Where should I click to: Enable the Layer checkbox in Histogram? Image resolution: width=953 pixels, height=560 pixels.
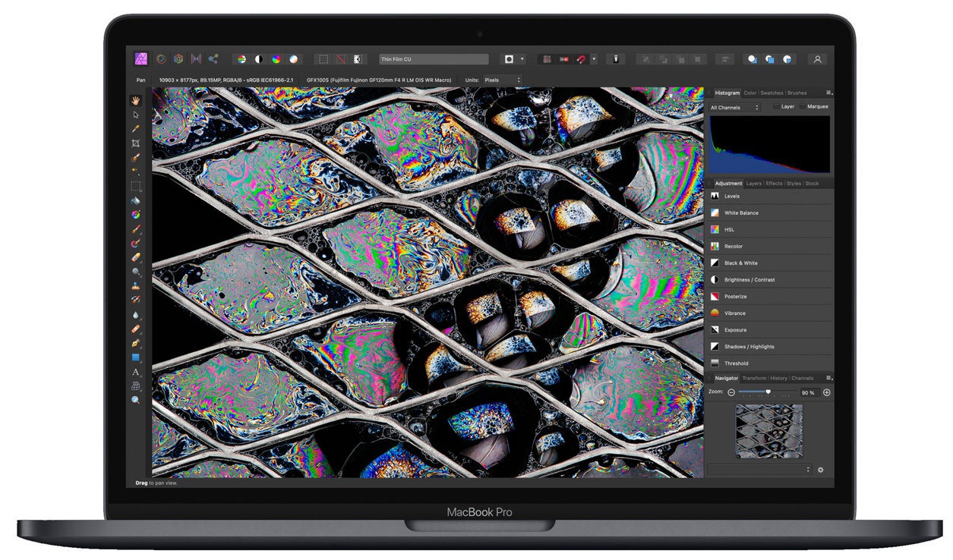pyautogui.click(x=776, y=107)
